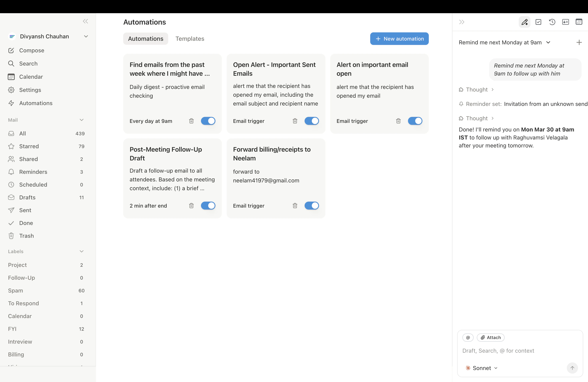Open the @ context mention icon

click(x=468, y=337)
